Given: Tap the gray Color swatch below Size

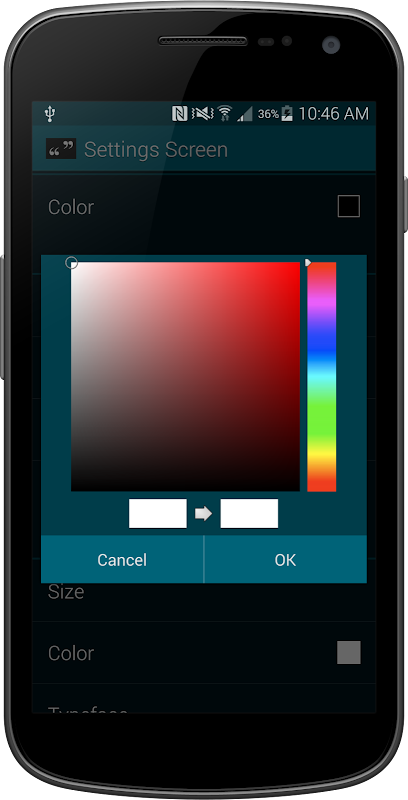Looking at the screenshot, I should pyautogui.click(x=349, y=653).
